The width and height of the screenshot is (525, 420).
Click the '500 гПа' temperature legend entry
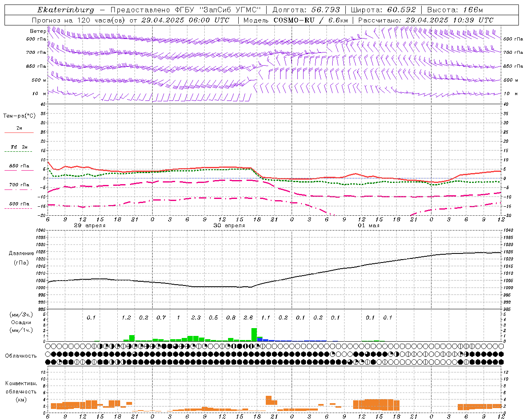pos(19,204)
